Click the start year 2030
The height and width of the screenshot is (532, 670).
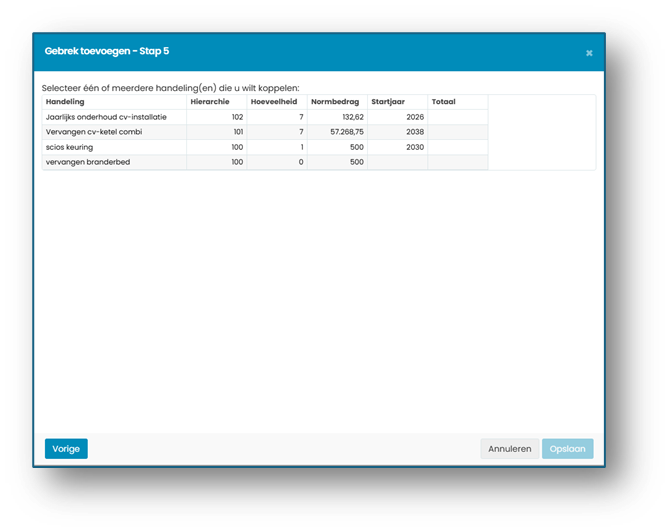415,147
